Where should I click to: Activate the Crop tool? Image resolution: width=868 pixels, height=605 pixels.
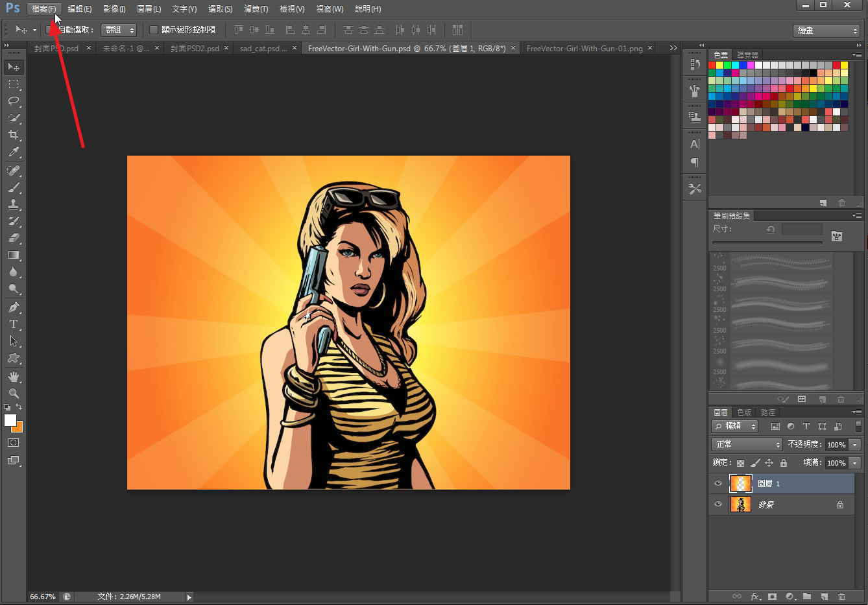pyautogui.click(x=14, y=135)
